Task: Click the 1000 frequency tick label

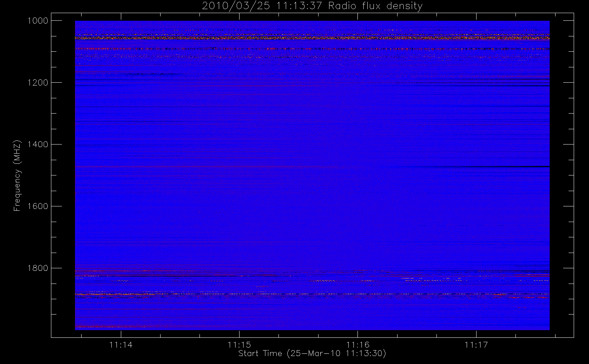Action: tap(38, 21)
